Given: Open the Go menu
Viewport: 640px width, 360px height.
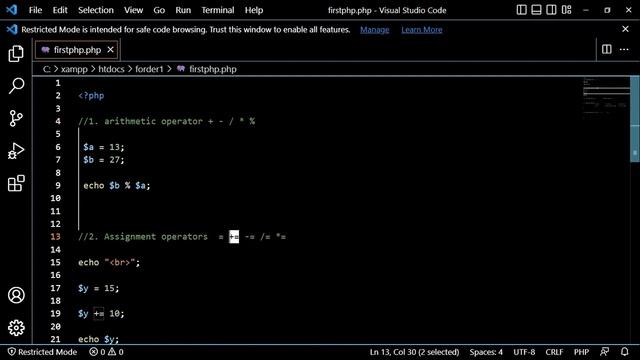Looking at the screenshot, I should click(159, 10).
